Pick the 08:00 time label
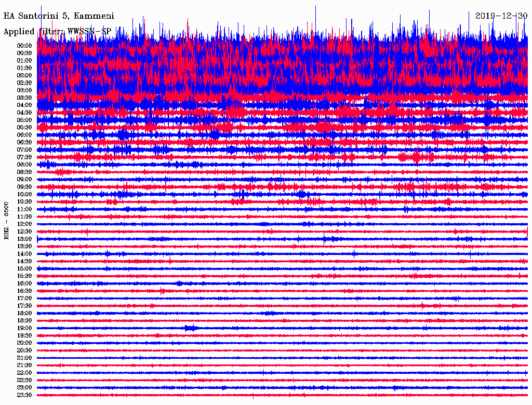This screenshot has width=532, height=405. point(24,165)
